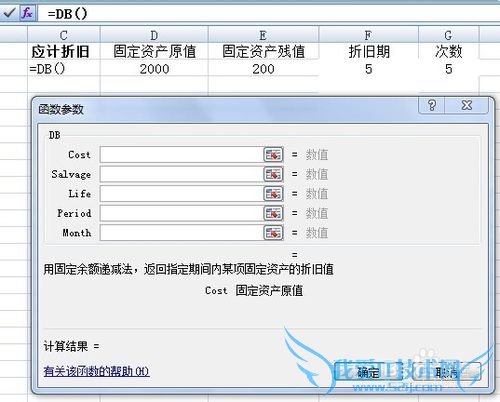Click into the formula bar text =DB()
Viewport: 500px width, 402px height.
click(x=68, y=14)
